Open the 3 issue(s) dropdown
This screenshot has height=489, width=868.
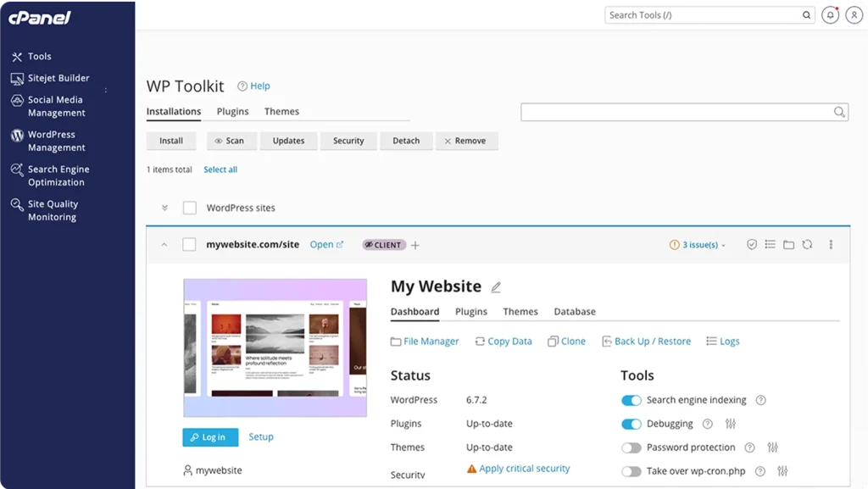tap(697, 244)
